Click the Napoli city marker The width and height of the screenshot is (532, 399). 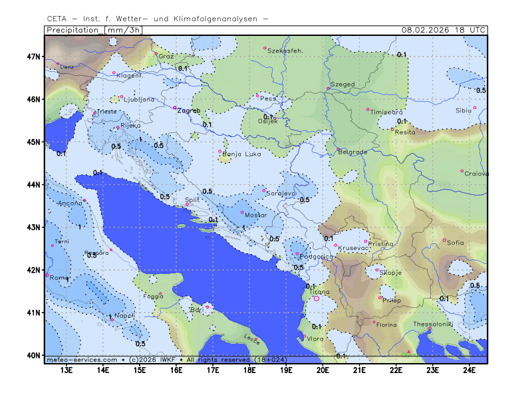tap(112, 320)
